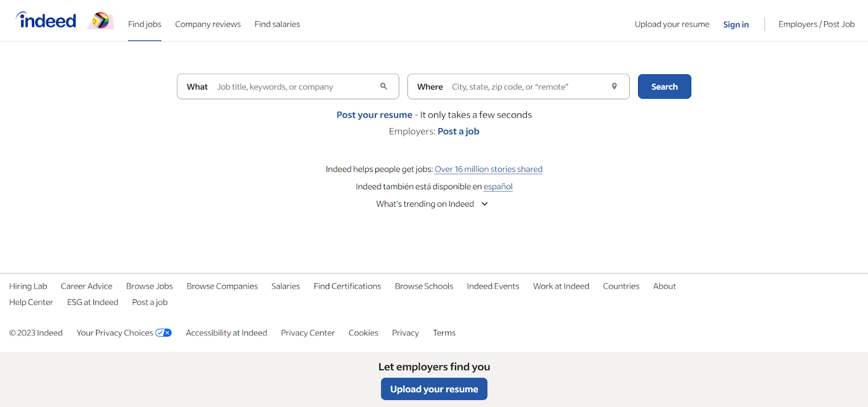The image size is (868, 407).
Task: Open About footer link
Action: [664, 286]
